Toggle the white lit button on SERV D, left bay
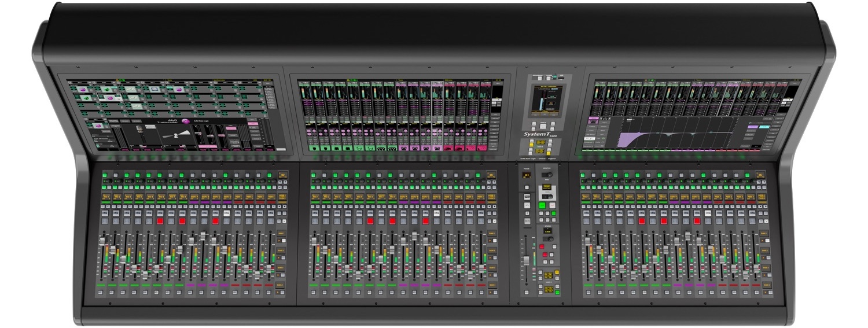 [x=227, y=213]
